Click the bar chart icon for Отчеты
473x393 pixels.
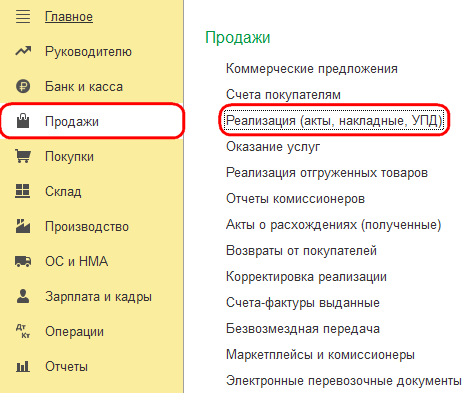coord(23,367)
